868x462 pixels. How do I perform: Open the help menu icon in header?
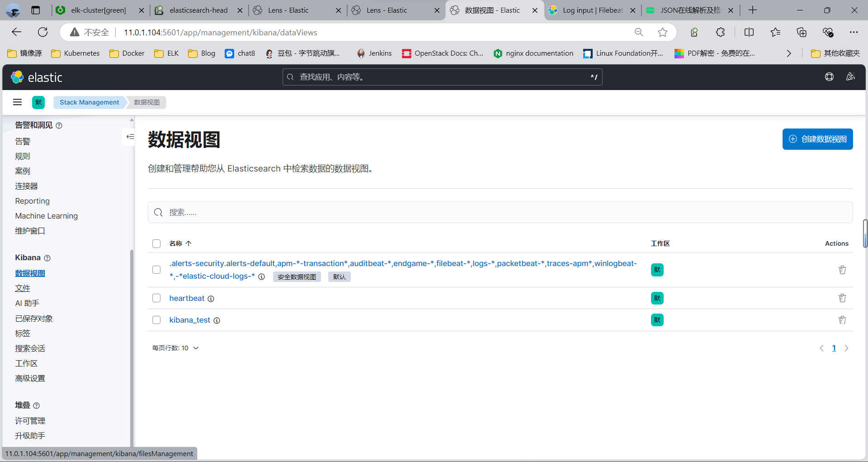(829, 77)
